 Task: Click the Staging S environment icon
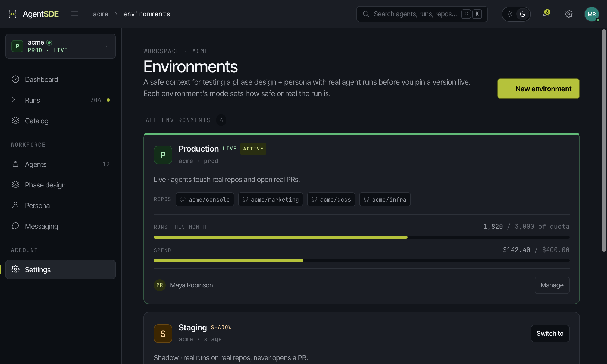(163, 334)
